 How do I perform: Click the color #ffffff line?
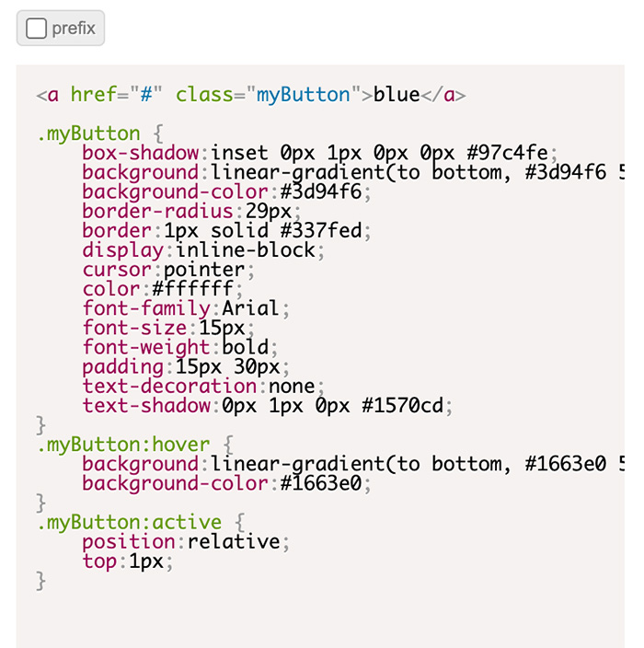point(162,289)
